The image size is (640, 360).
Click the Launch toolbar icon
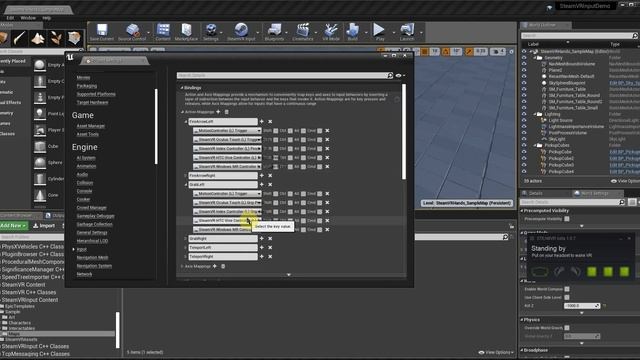pyautogui.click(x=407, y=32)
